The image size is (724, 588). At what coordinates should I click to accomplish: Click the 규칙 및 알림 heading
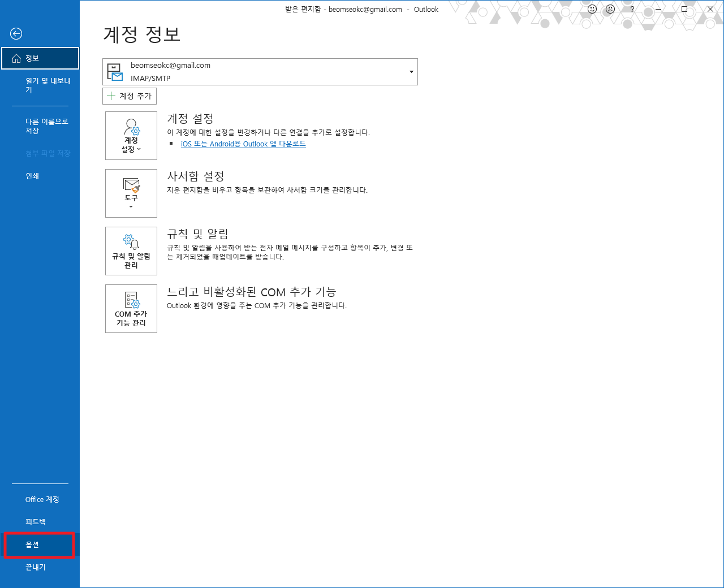click(x=197, y=234)
